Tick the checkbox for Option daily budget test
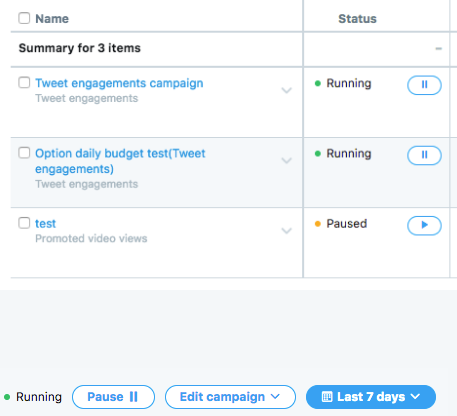The image size is (457, 416). pyautogui.click(x=24, y=153)
